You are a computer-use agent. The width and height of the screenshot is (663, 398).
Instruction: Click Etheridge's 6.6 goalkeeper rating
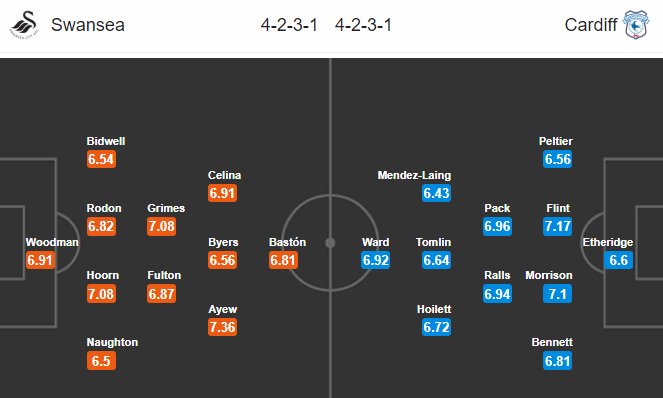click(x=619, y=260)
